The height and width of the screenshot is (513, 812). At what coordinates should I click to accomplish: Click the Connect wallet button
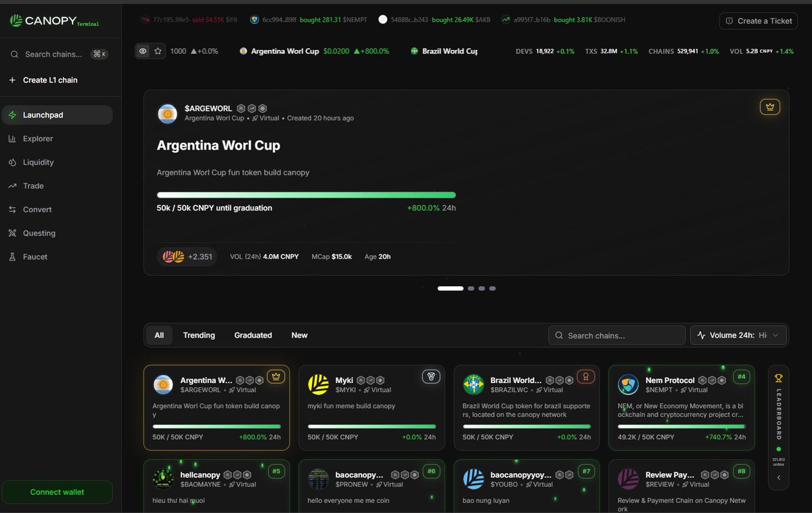[57, 492]
